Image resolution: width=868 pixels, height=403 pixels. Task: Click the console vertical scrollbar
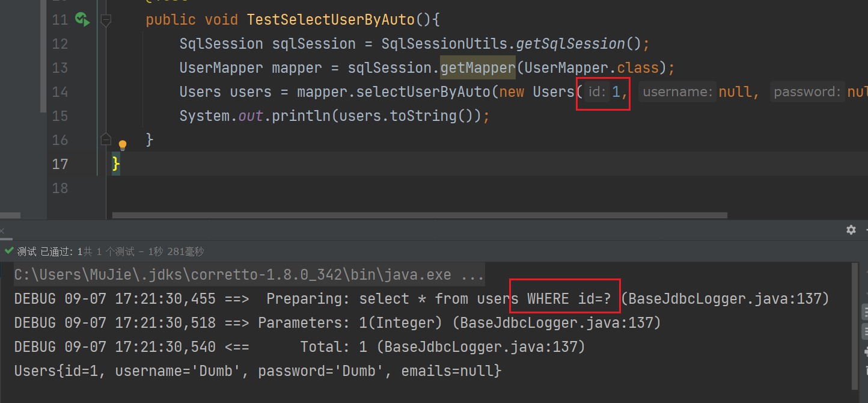[x=855, y=325]
